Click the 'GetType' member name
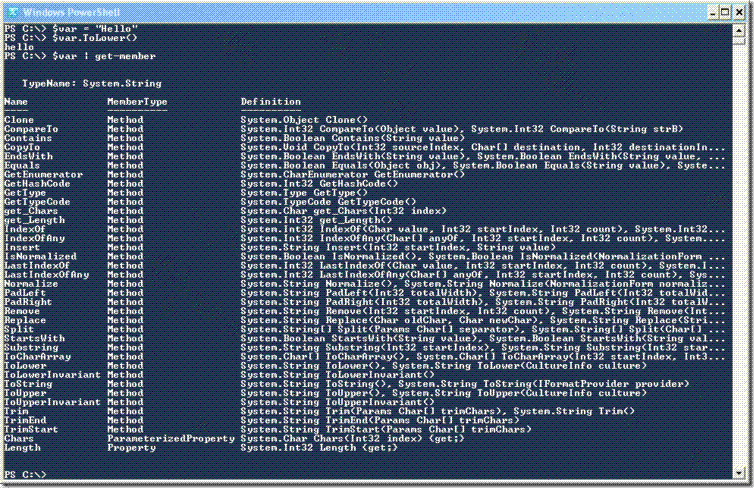Viewport: 754px width, 488px height. (x=25, y=193)
